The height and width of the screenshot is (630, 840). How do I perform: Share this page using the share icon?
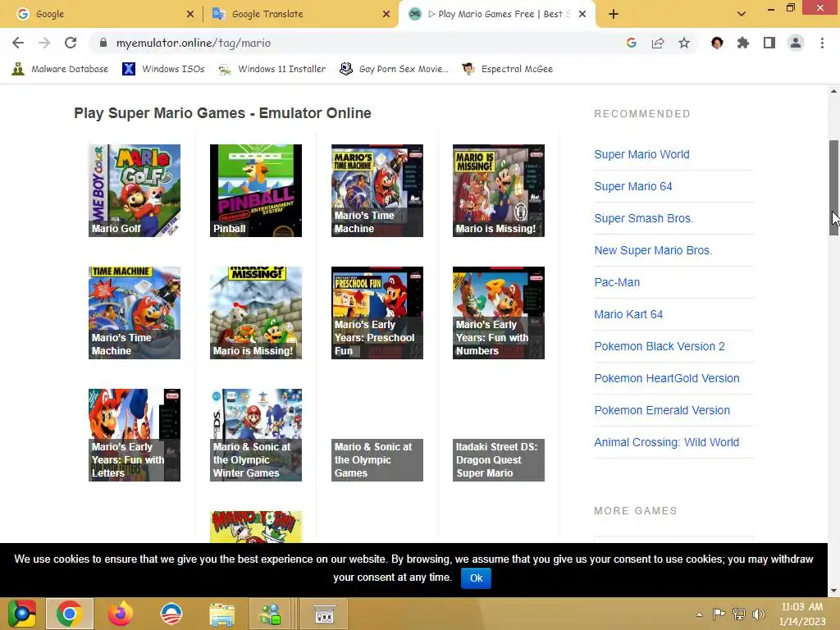[658, 43]
